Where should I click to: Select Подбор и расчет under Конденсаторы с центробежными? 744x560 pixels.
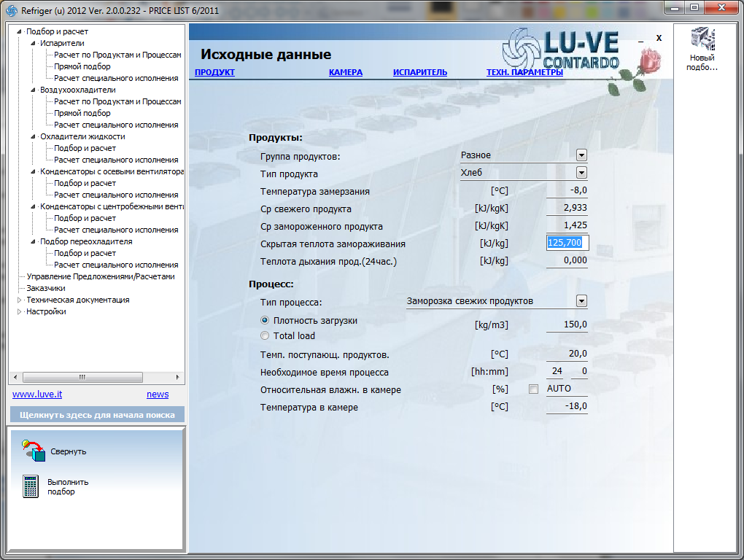[x=85, y=219]
